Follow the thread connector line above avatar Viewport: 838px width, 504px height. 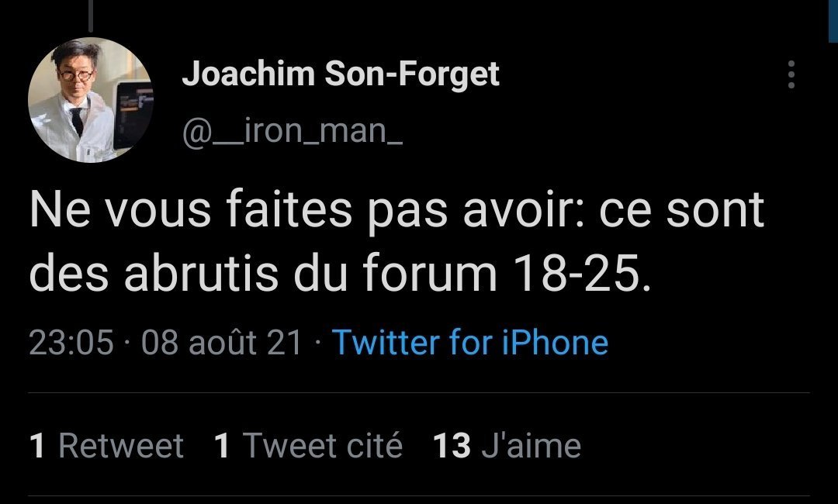tap(91, 16)
